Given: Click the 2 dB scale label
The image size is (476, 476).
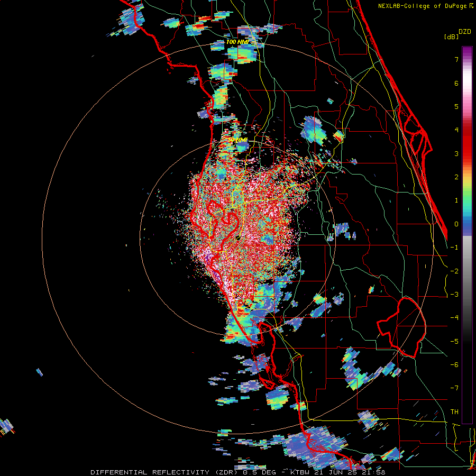Looking at the screenshot, I should [x=456, y=177].
